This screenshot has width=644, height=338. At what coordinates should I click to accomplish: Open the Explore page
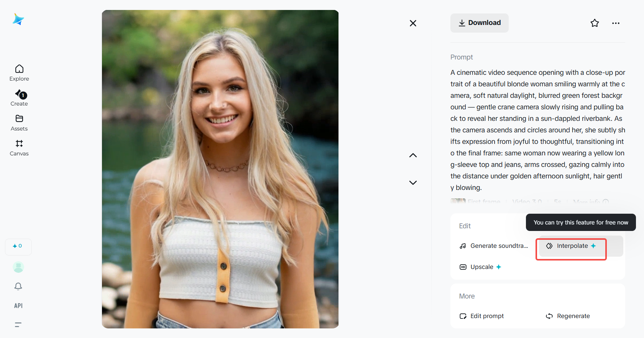click(x=19, y=73)
